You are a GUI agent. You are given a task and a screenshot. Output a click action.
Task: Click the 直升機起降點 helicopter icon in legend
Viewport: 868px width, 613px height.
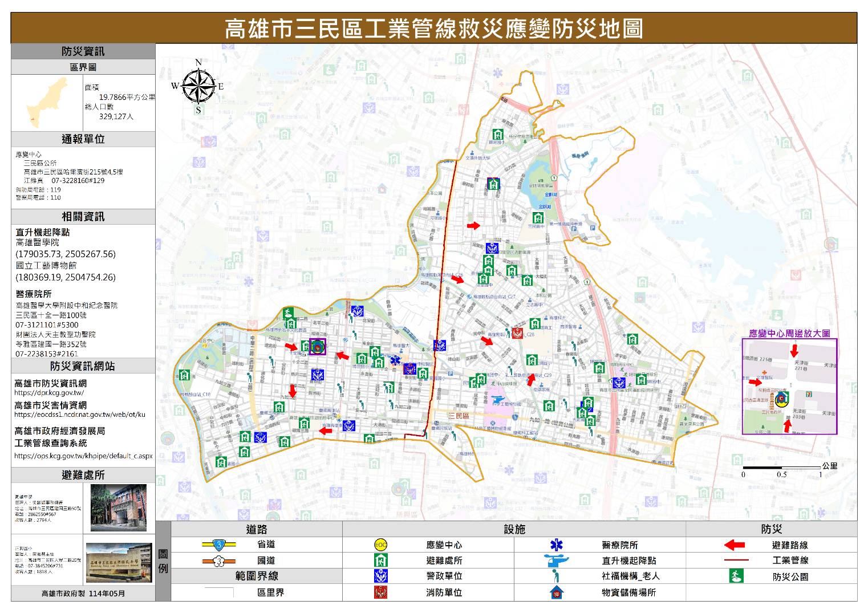[x=556, y=561]
